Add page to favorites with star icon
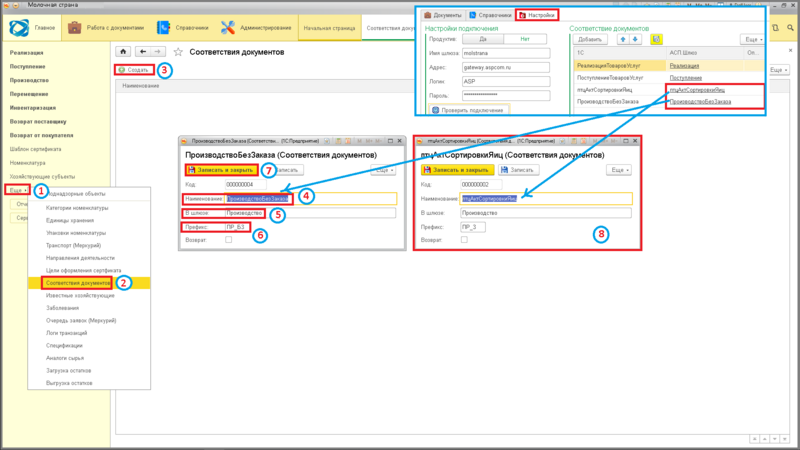 point(178,50)
